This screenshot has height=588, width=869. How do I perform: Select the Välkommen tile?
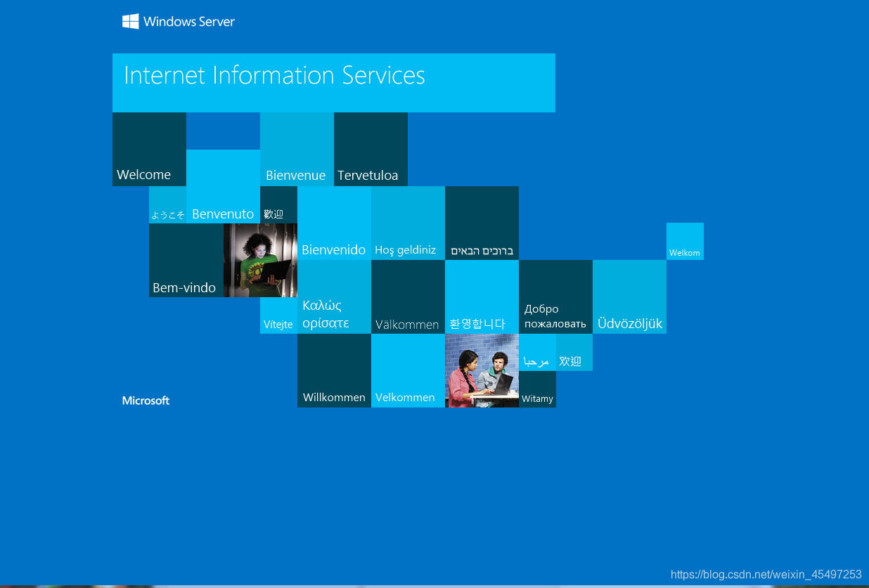[408, 296]
